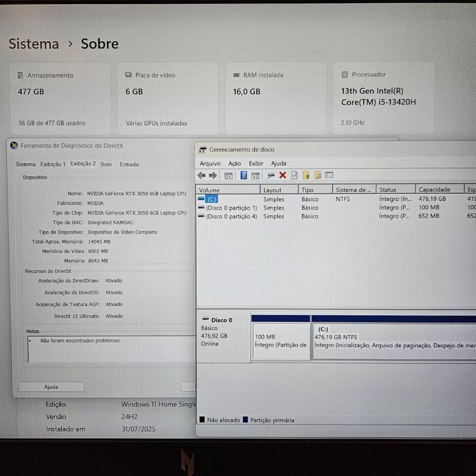Click the 31/07/2025 Instalado em value
476x476 pixels.
click(x=139, y=429)
